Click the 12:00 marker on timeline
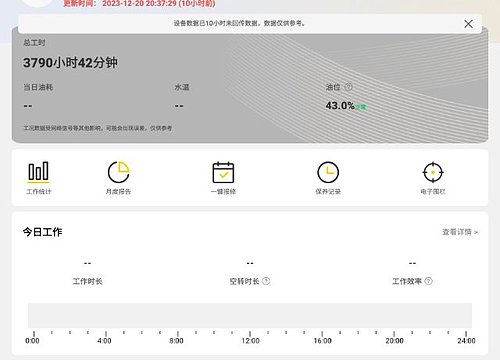 coord(250,341)
